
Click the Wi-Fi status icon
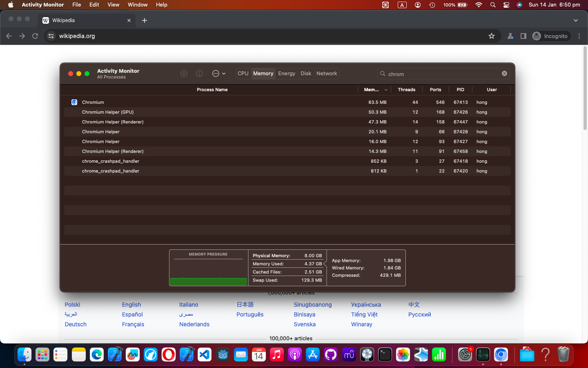[479, 5]
